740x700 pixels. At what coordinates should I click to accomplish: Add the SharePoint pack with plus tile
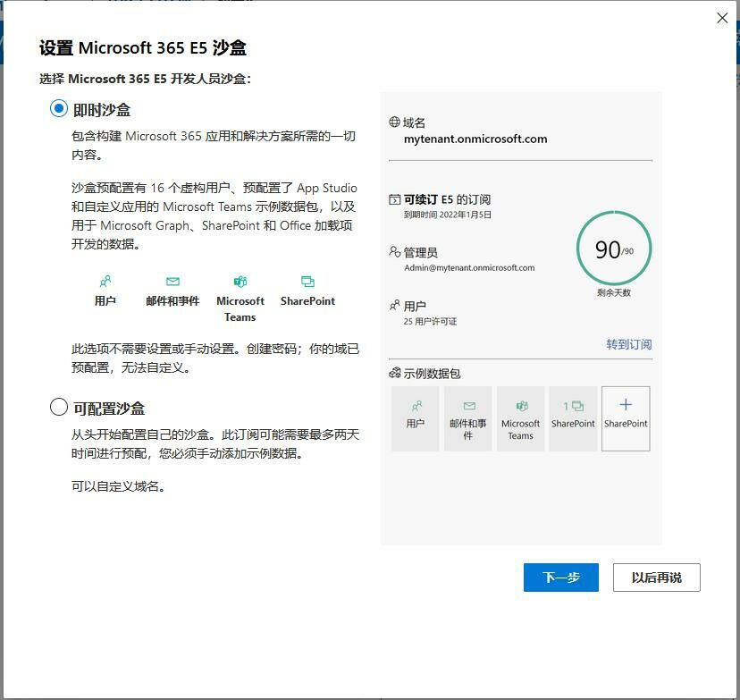click(626, 418)
